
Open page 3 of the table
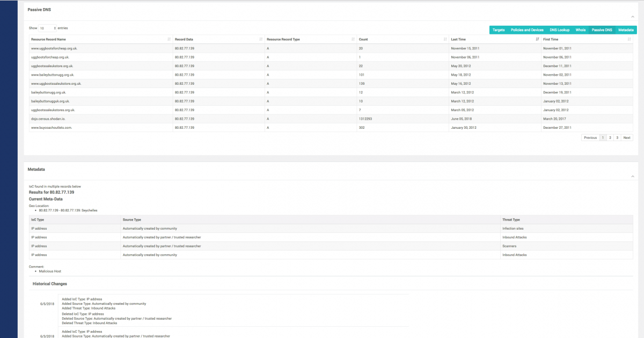point(617,138)
